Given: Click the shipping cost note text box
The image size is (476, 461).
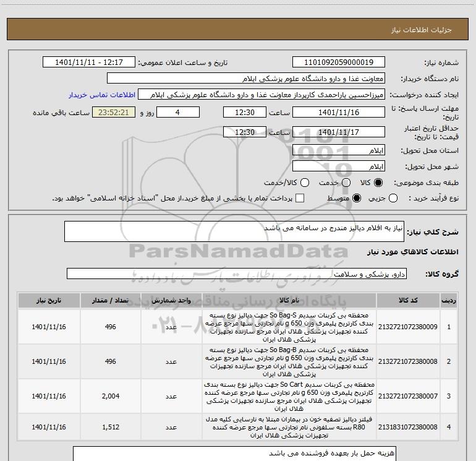Looking at the screenshot, I should [234, 454].
